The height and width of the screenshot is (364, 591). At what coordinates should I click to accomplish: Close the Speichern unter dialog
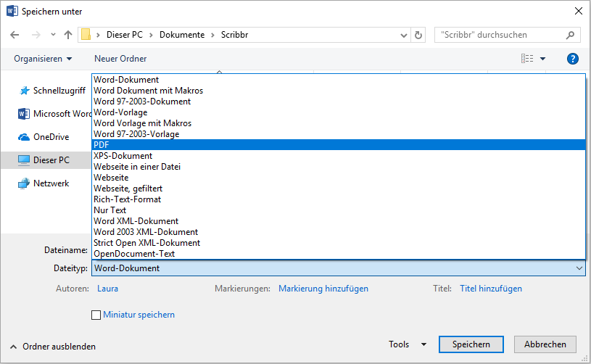pyautogui.click(x=579, y=12)
